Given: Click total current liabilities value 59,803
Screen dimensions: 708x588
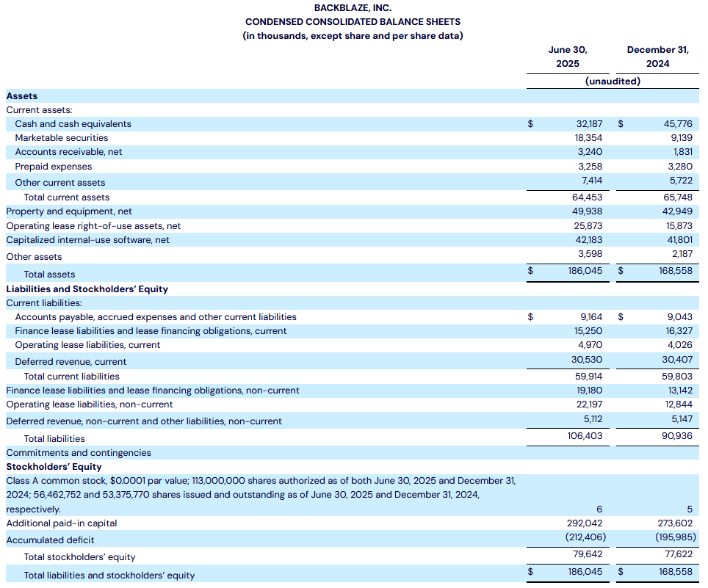Looking at the screenshot, I should pyautogui.click(x=677, y=377).
